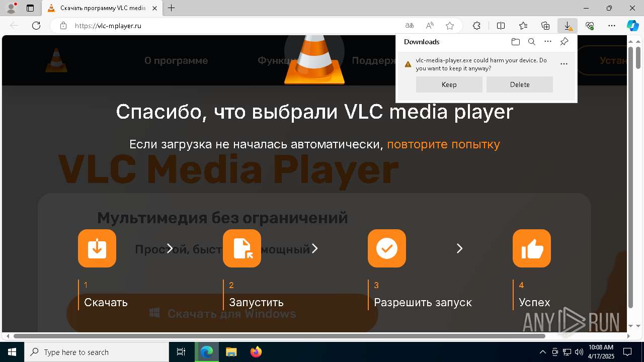Open the volume tray icon
The width and height of the screenshot is (644, 362).
tap(579, 352)
